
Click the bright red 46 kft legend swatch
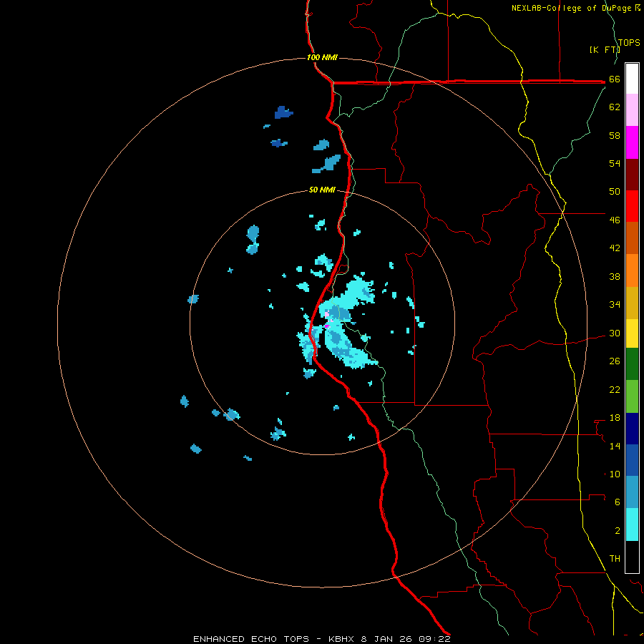(632, 206)
